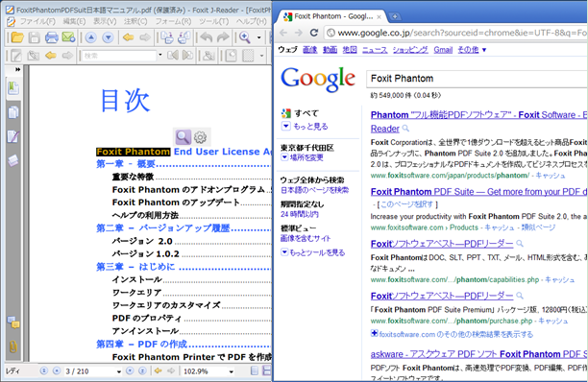Email the PDF using the envelope icon
Image resolution: width=588 pixels, height=382 pixels.
(68, 37)
